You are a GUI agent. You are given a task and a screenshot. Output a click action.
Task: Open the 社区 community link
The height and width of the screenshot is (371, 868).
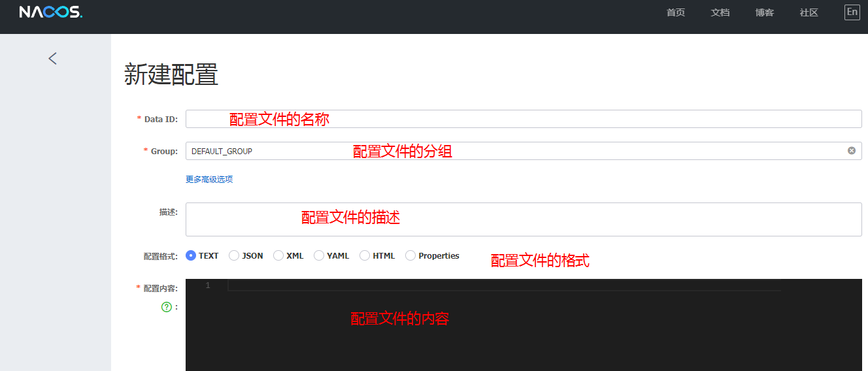click(809, 12)
